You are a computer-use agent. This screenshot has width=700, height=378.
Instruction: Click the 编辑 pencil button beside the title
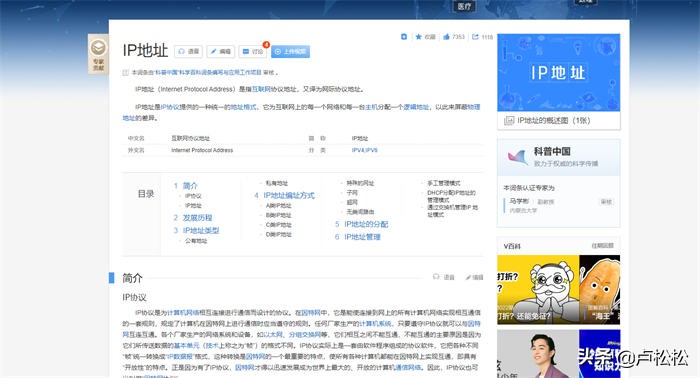click(x=220, y=51)
